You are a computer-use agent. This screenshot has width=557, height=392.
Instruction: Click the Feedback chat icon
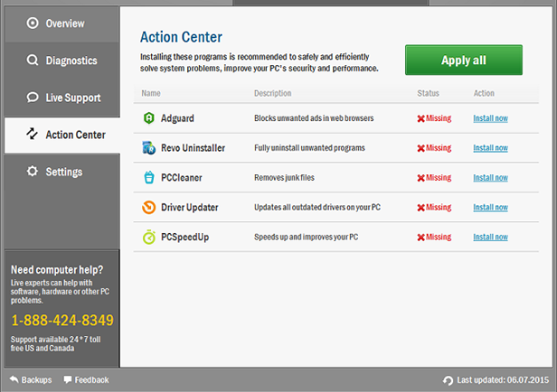pos(68,379)
